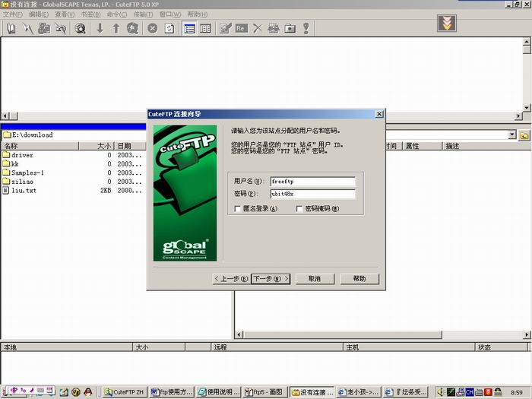532x399 pixels.
Task: Open the 传输(T) menu
Action: [x=143, y=14]
